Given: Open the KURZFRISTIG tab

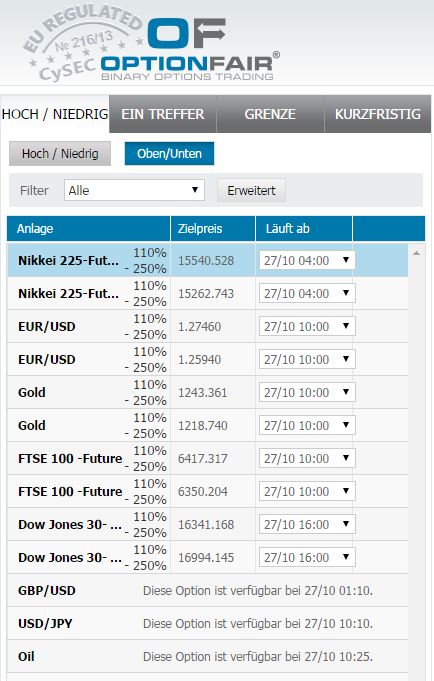Looking at the screenshot, I should click(378, 114).
